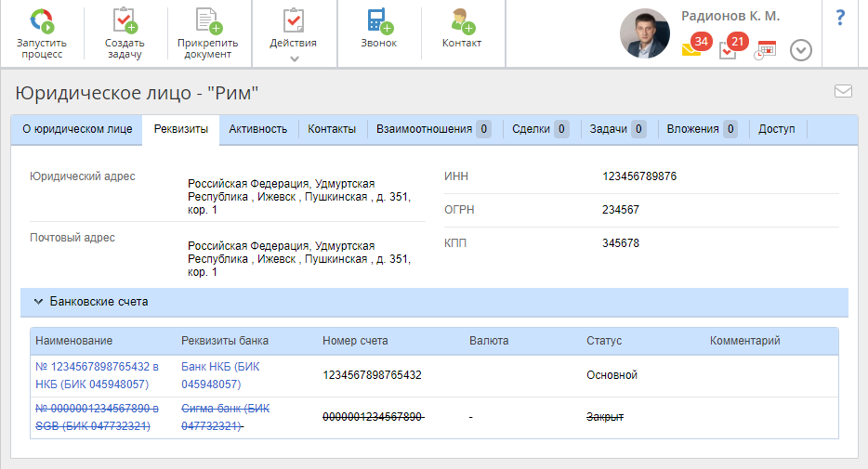Click the Наименование column header
The height and width of the screenshot is (469, 868).
point(74,341)
